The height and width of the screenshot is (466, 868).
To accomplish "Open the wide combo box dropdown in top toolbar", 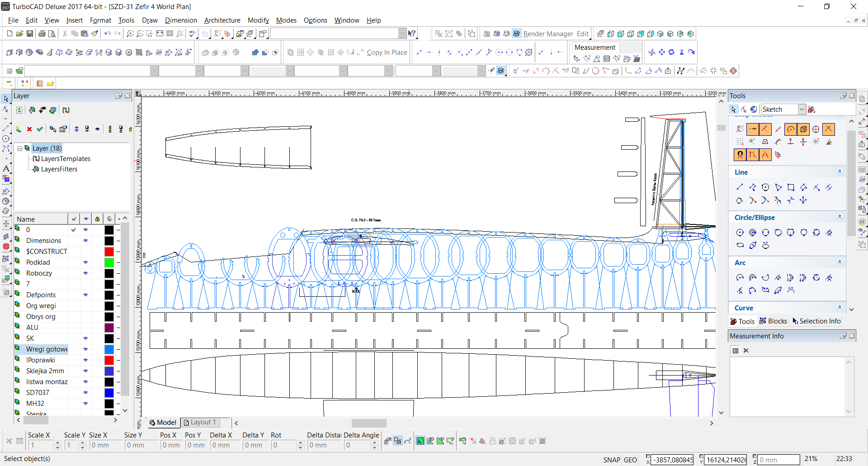I will coord(402,33).
